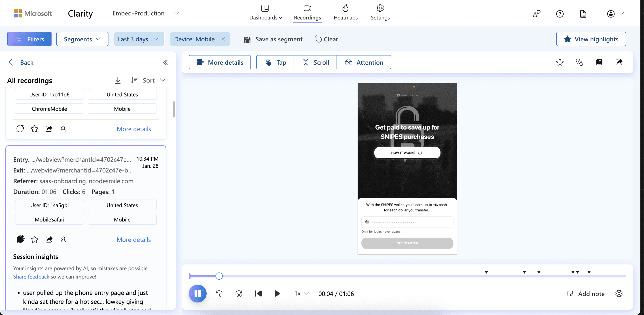The height and width of the screenshot is (315, 644).
Task: Share the current recording from toolbar
Action: (x=619, y=62)
